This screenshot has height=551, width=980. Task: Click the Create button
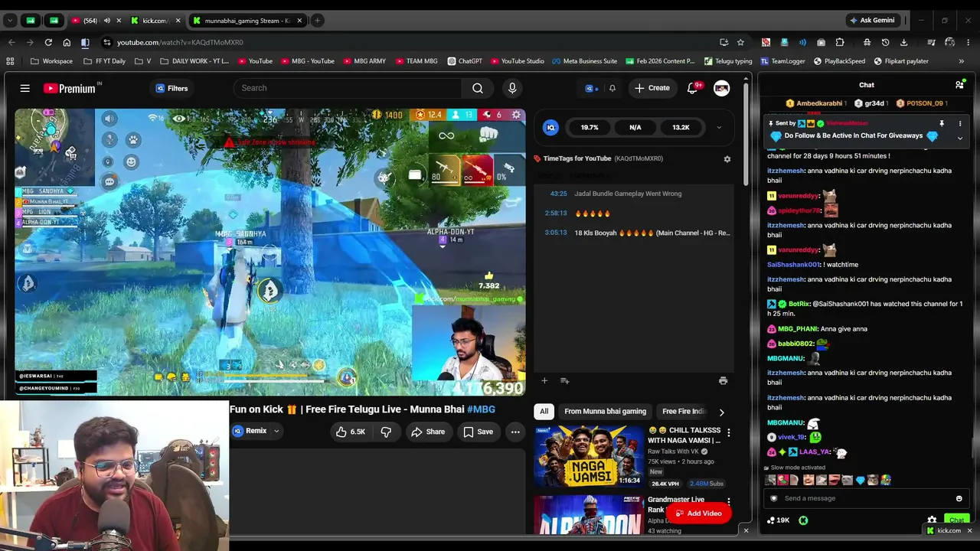652,88
